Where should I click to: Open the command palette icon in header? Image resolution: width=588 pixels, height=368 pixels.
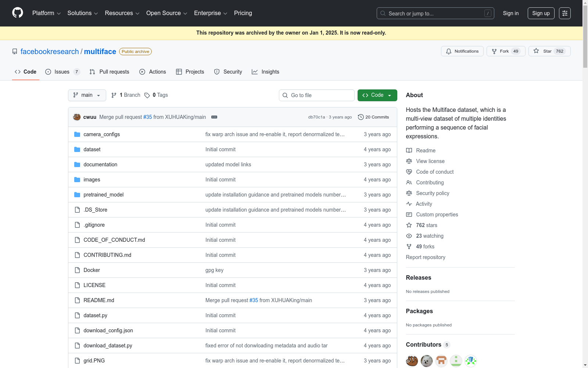click(x=565, y=13)
